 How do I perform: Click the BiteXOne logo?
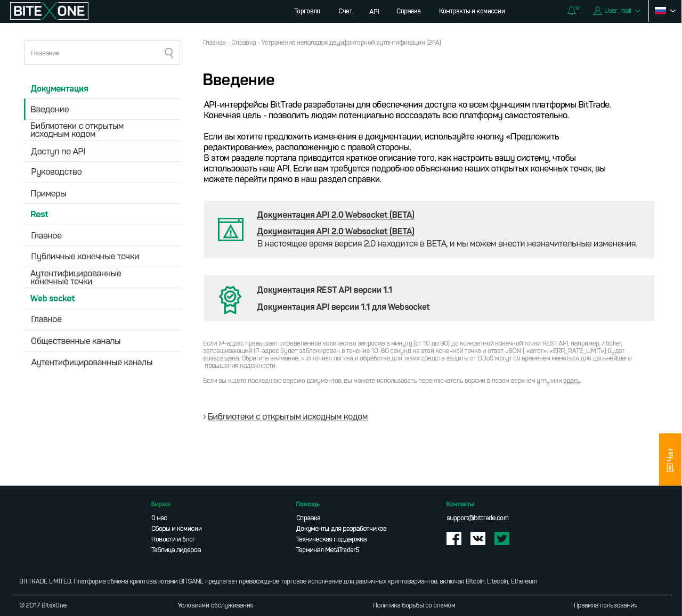pos(49,11)
